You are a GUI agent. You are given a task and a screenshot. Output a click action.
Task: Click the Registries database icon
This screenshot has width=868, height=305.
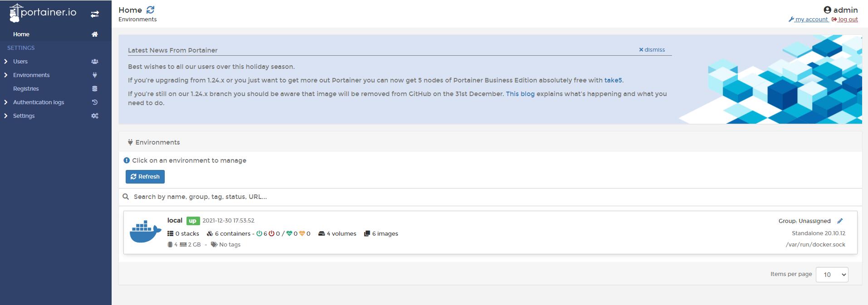click(x=94, y=89)
